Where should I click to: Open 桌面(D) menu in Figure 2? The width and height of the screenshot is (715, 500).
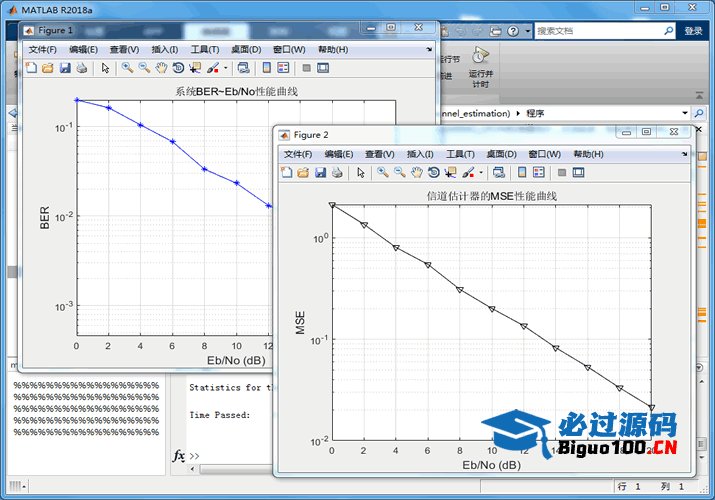pos(501,154)
